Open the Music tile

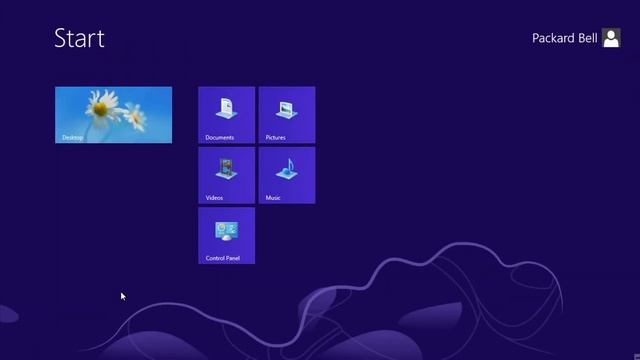tap(287, 175)
